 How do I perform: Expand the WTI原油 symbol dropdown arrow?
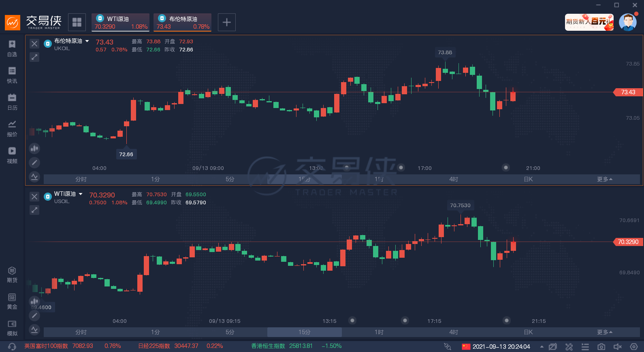[81, 194]
